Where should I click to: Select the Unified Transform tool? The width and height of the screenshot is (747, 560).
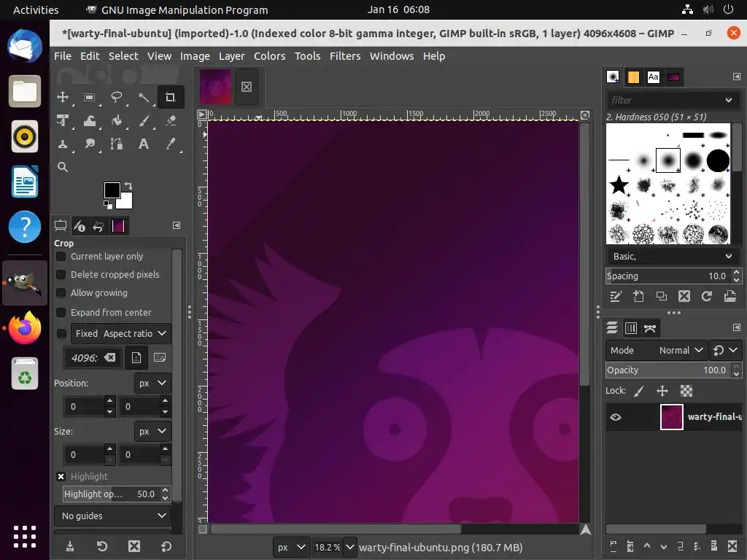[x=63, y=120]
